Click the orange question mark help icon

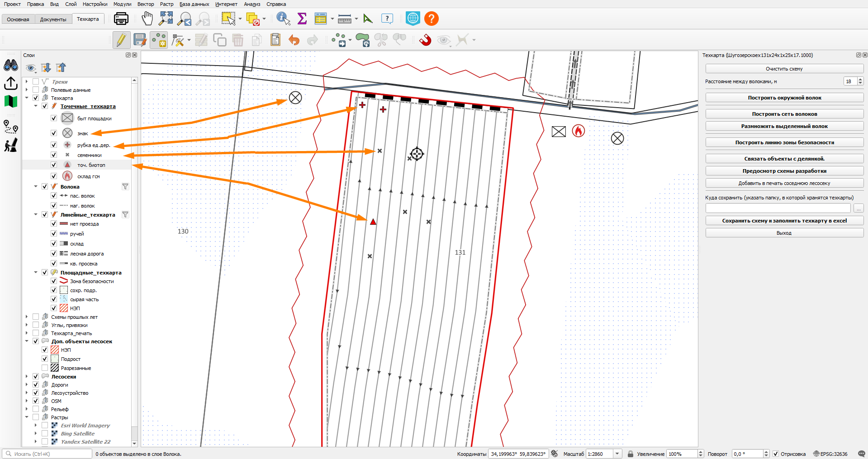[432, 19]
